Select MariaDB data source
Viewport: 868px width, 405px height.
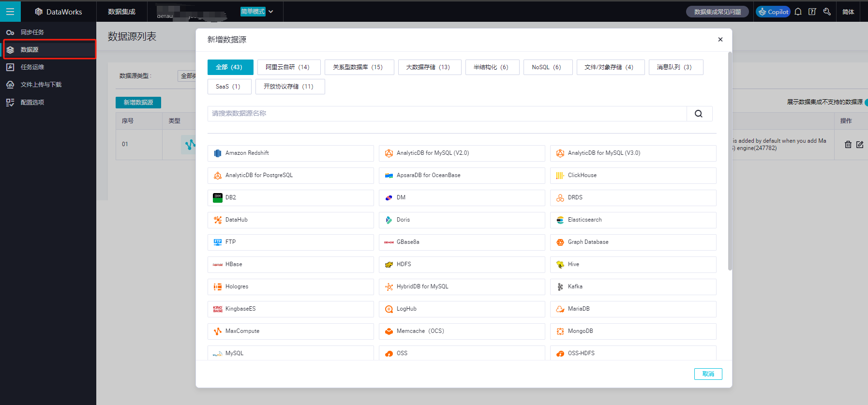point(633,309)
